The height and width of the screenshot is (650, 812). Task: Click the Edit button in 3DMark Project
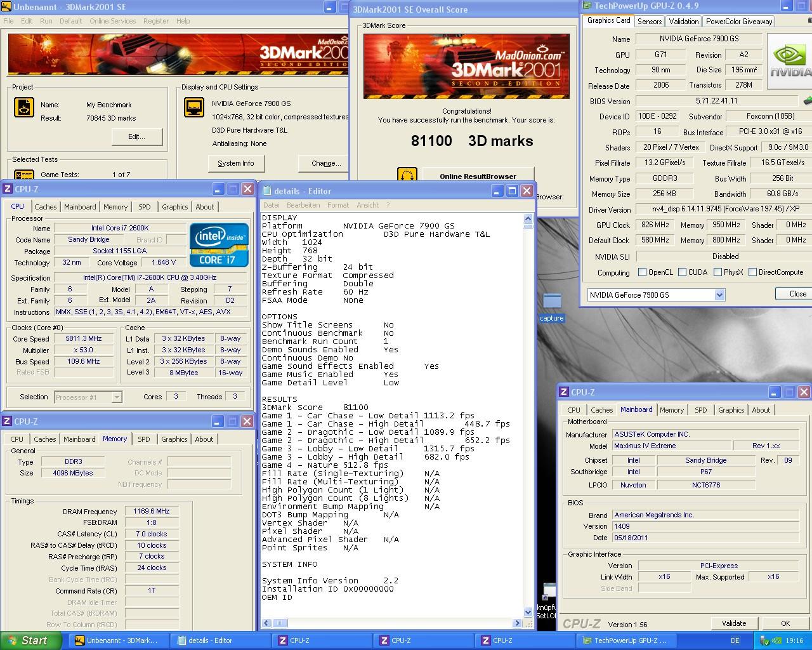point(137,136)
